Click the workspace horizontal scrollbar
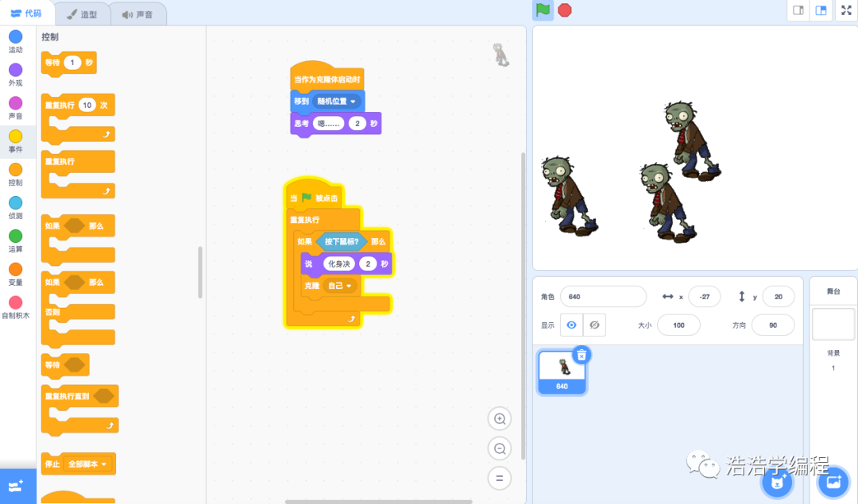 coord(378,502)
